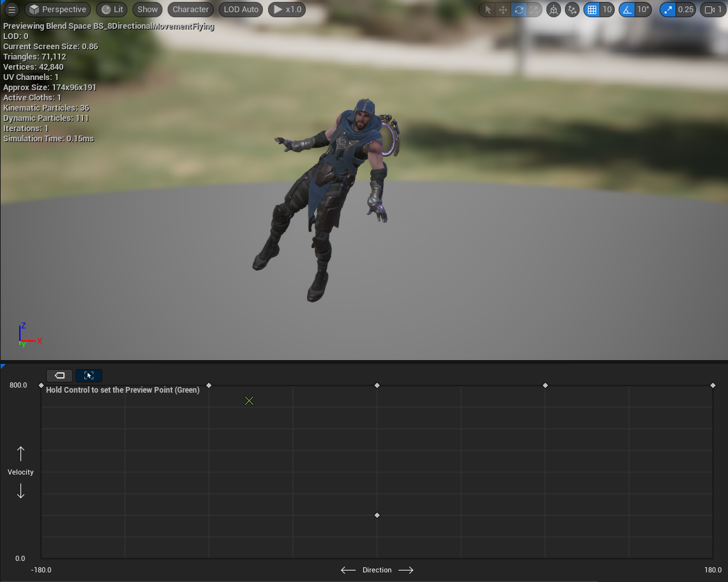Click the Simulation Time: 0.15ms stat

pyautogui.click(x=49, y=138)
